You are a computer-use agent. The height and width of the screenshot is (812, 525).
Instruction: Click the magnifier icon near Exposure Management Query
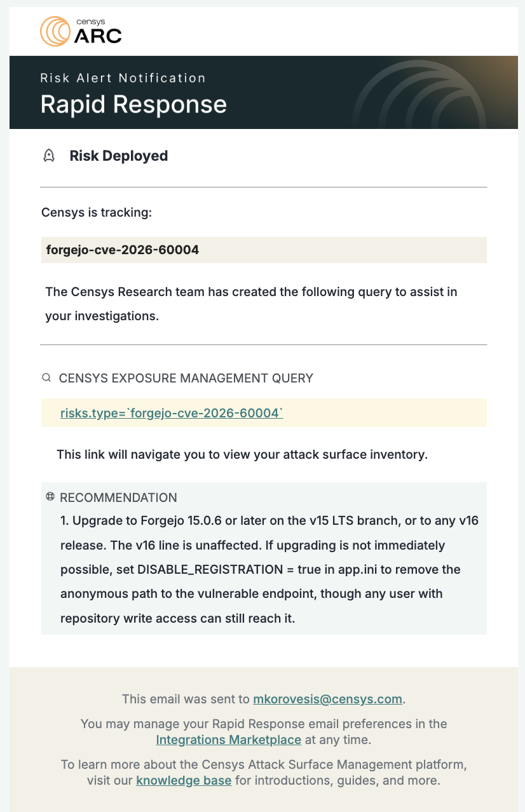coord(46,378)
